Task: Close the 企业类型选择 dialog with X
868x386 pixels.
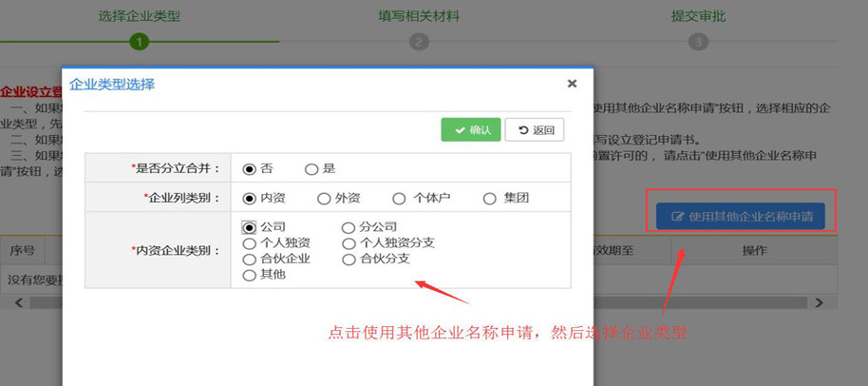Action: click(572, 84)
